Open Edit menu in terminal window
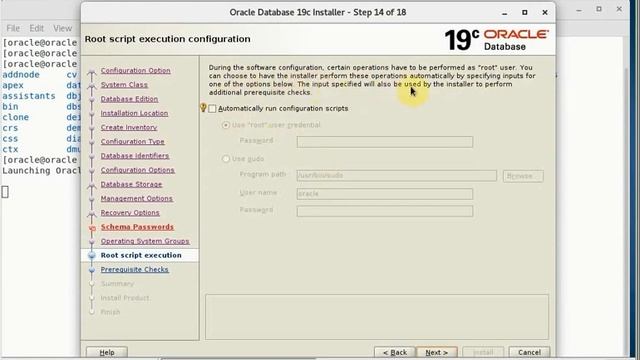 (x=36, y=28)
